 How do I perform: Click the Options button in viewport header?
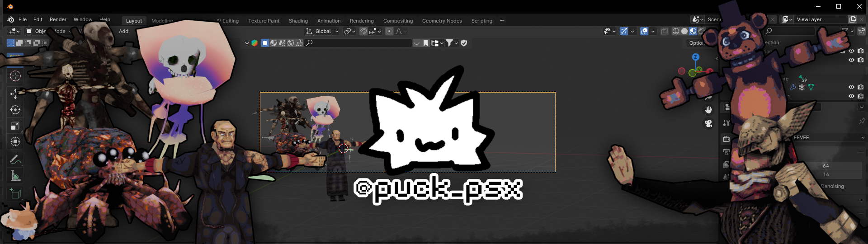point(697,43)
